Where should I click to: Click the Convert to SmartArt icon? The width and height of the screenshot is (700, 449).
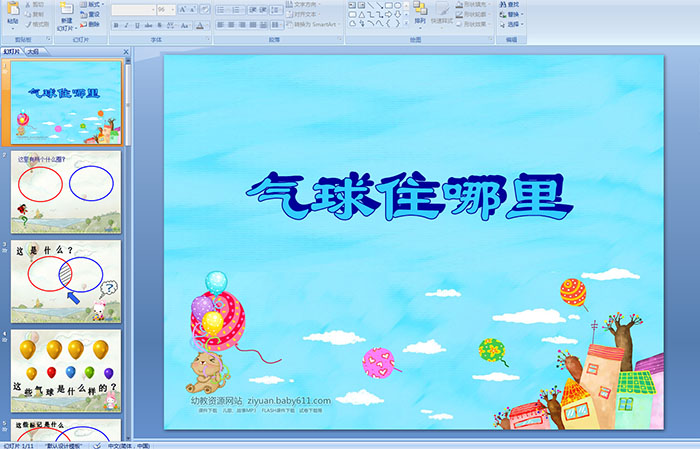(x=316, y=25)
